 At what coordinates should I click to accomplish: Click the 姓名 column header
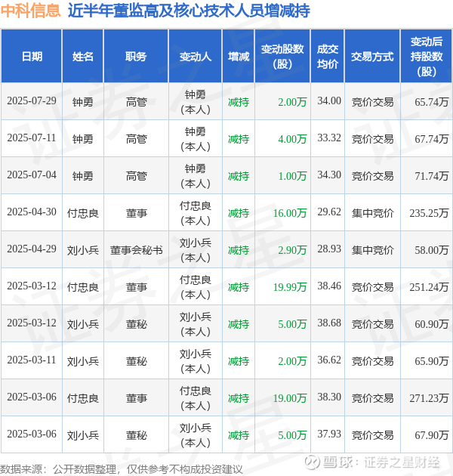(82, 57)
